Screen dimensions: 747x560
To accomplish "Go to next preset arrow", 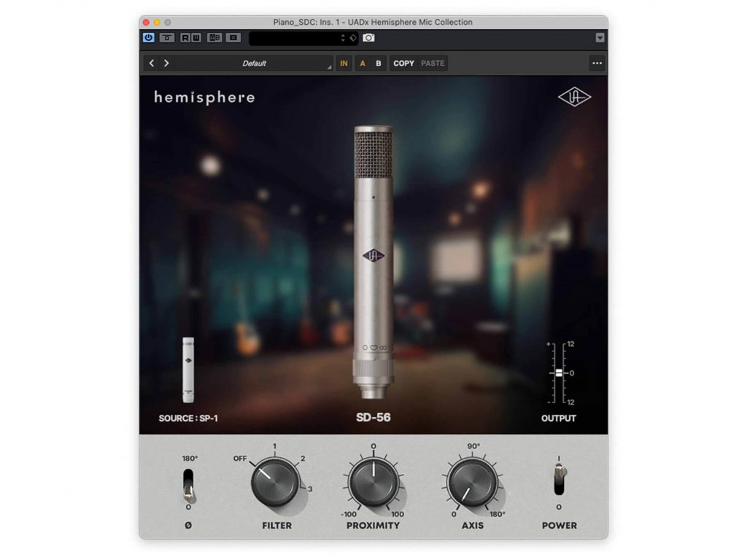I will (166, 63).
